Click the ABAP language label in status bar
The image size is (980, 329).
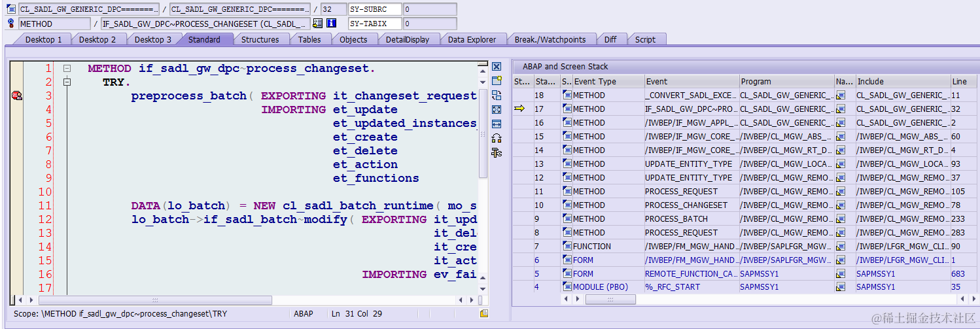(304, 314)
